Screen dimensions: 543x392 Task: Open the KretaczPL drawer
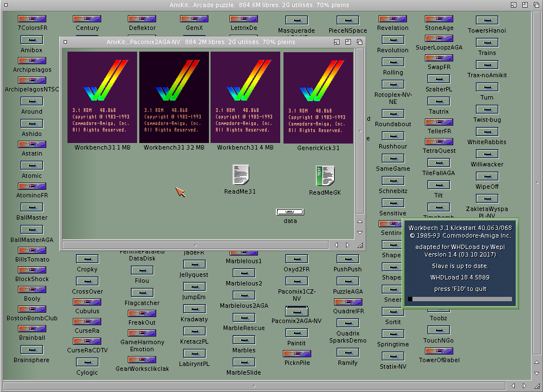[x=194, y=332]
